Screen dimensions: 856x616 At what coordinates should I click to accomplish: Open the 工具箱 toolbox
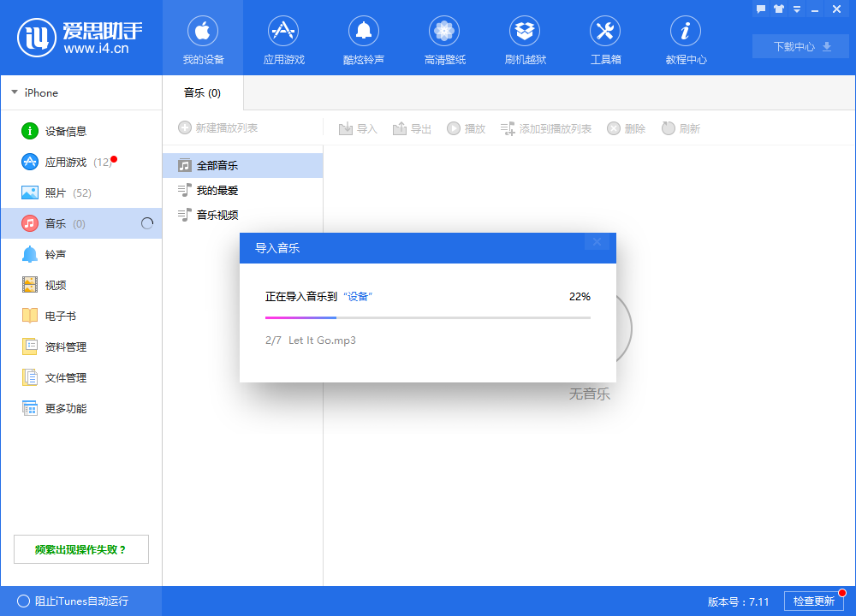[605, 38]
